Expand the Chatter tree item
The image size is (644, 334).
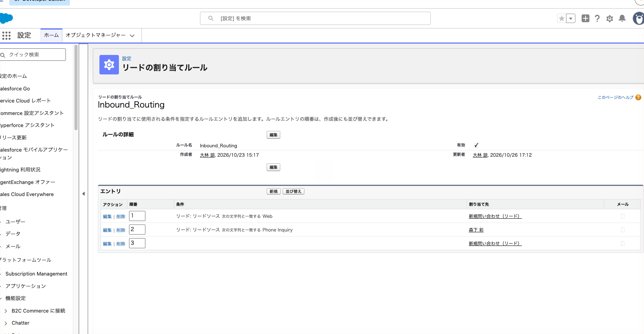[5, 323]
